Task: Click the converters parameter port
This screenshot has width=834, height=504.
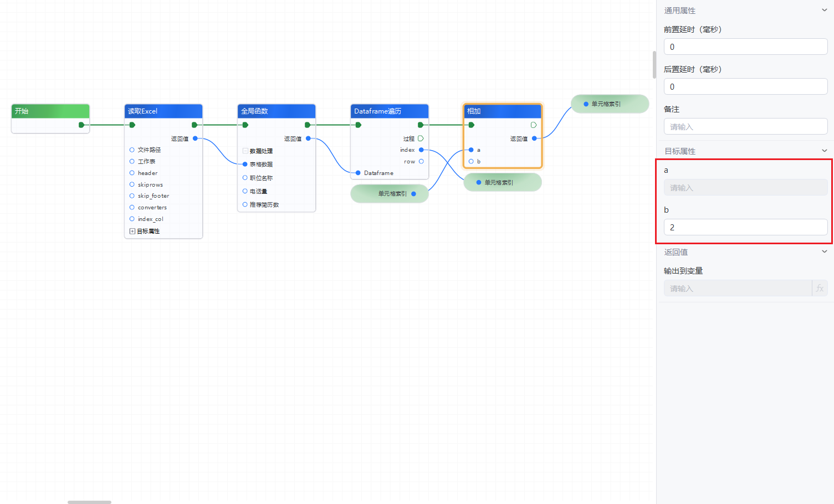Action: [132, 207]
